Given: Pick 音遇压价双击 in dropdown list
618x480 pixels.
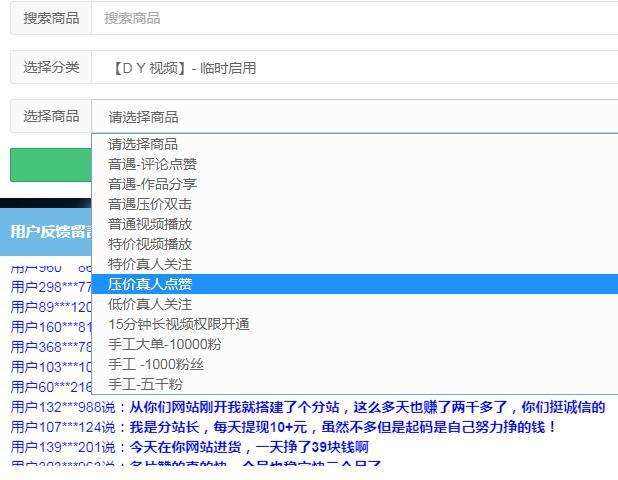Looking at the screenshot, I should (150, 204).
